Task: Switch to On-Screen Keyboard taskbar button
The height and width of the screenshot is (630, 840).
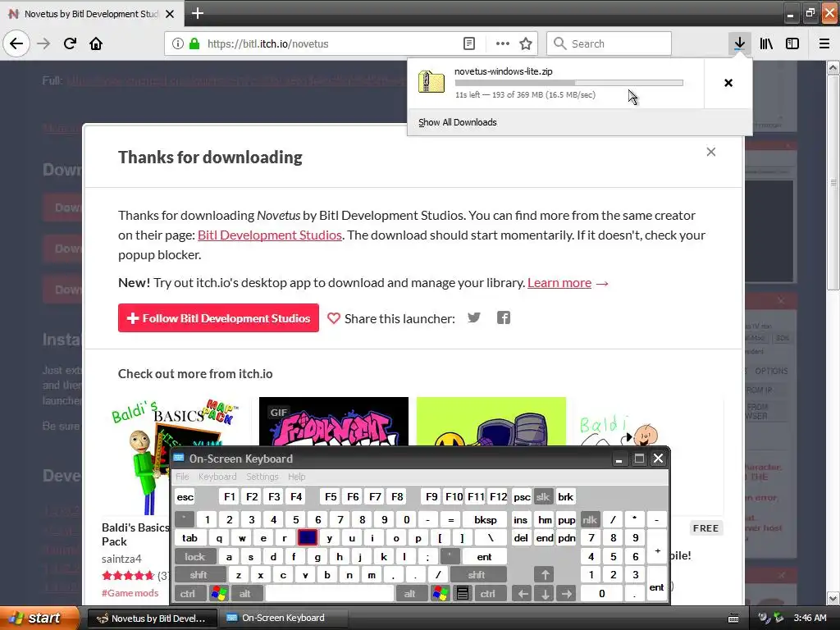Action: (x=284, y=618)
